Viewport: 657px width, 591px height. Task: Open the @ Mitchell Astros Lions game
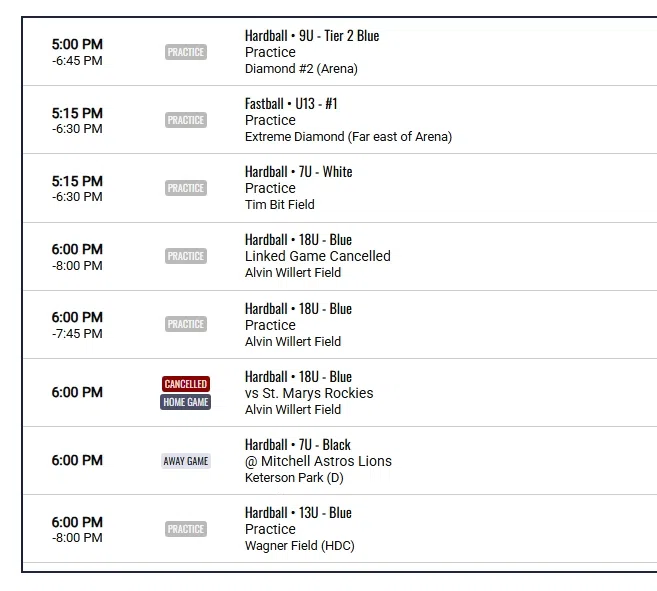click(x=318, y=461)
